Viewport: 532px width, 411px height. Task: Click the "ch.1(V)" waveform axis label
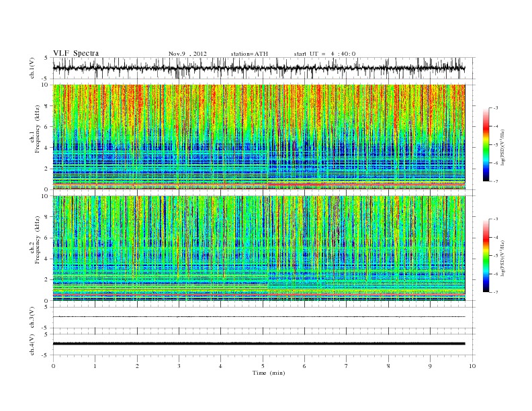click(32, 68)
